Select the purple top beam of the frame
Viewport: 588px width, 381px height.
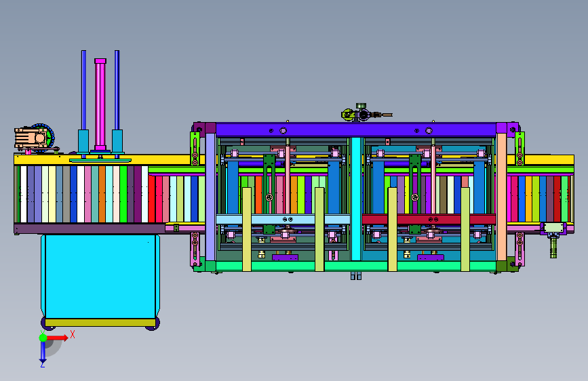click(x=356, y=130)
